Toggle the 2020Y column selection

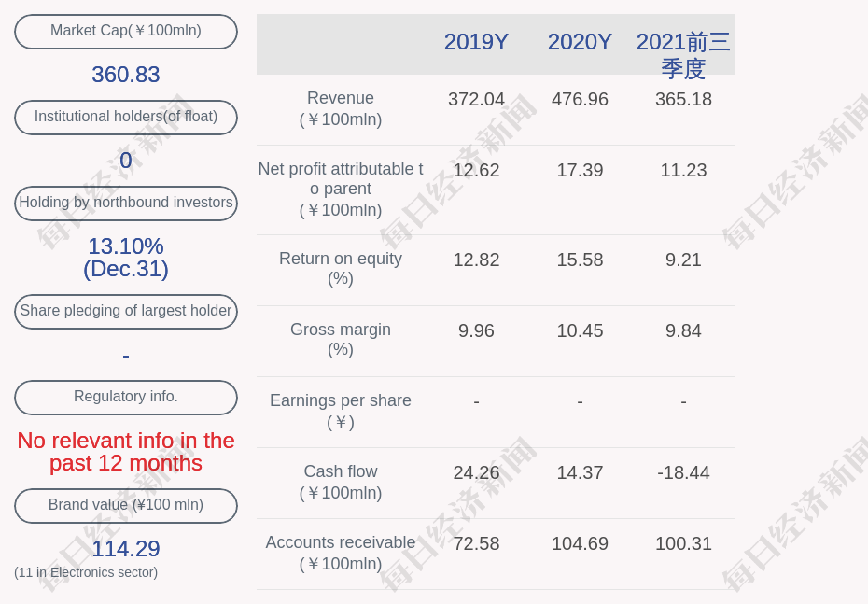pos(580,42)
